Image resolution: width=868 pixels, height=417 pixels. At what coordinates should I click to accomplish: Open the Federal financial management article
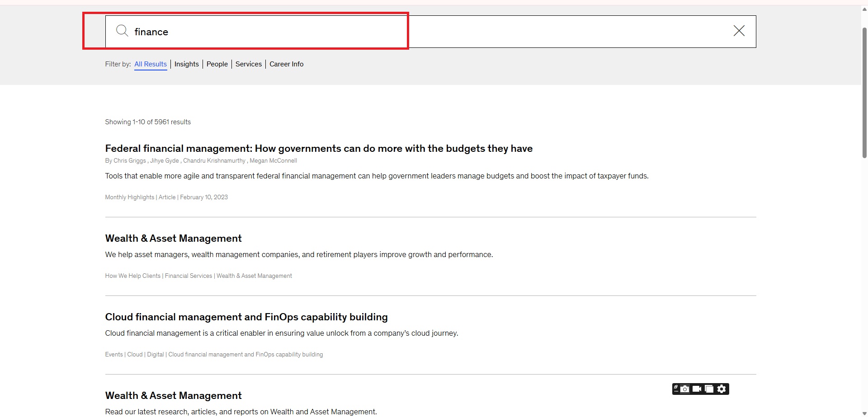pyautogui.click(x=318, y=149)
